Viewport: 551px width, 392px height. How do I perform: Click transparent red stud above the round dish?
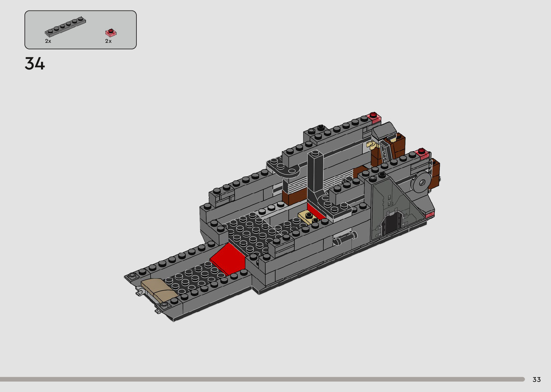click(x=423, y=153)
